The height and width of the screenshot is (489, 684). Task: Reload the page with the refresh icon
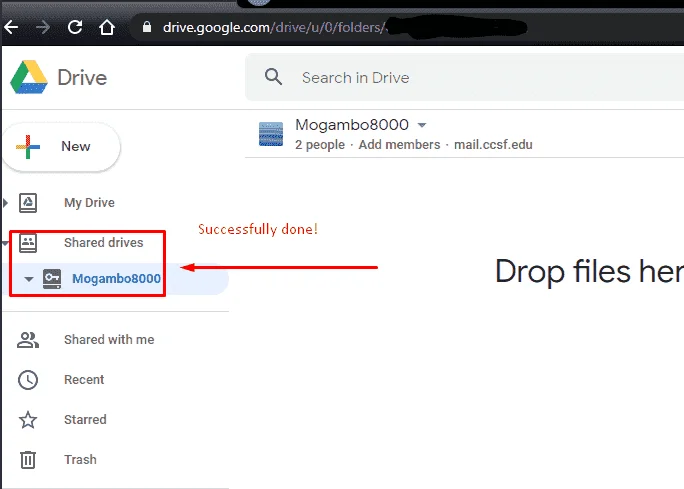click(75, 27)
